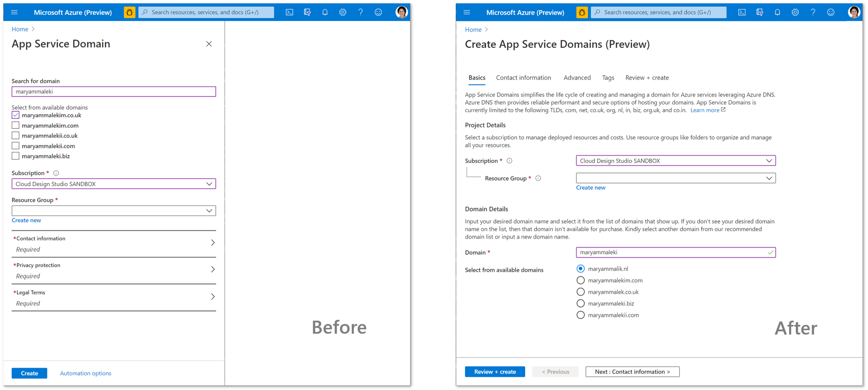The height and width of the screenshot is (390, 868).
Task: Click Create new link in Before window
Action: click(x=26, y=220)
